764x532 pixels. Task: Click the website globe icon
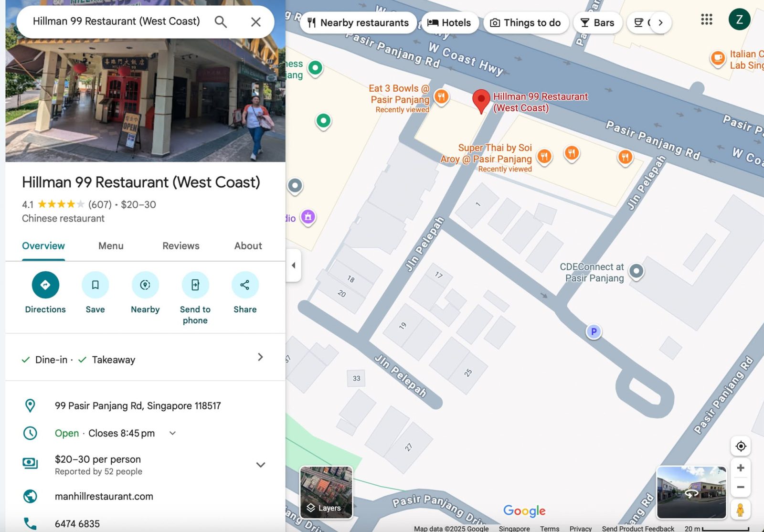coord(30,496)
